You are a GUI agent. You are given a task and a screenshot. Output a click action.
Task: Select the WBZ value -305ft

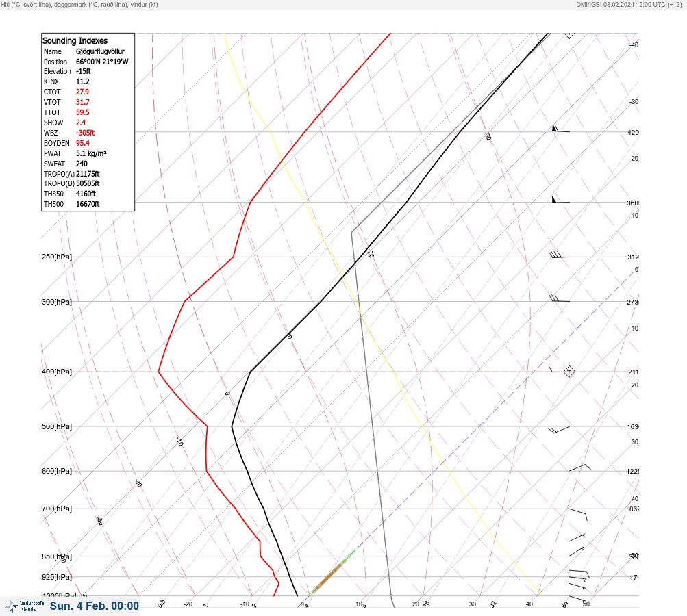tap(85, 133)
